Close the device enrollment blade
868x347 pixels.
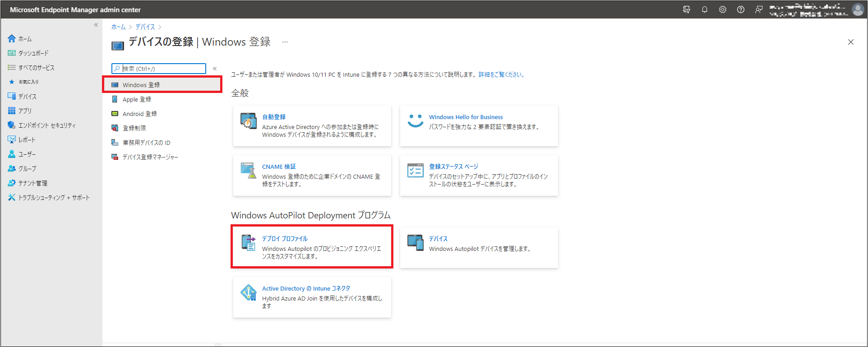[851, 42]
